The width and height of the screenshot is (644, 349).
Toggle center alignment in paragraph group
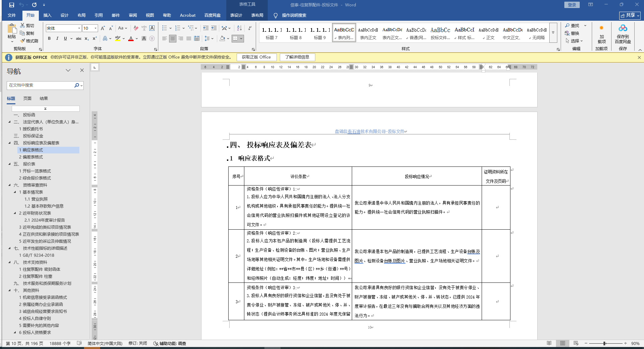pyautogui.click(x=172, y=38)
